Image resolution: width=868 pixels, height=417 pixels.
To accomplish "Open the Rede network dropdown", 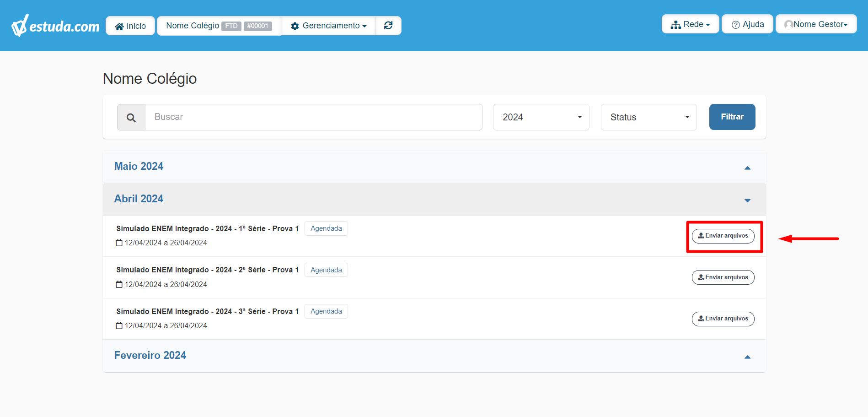I will click(x=690, y=24).
